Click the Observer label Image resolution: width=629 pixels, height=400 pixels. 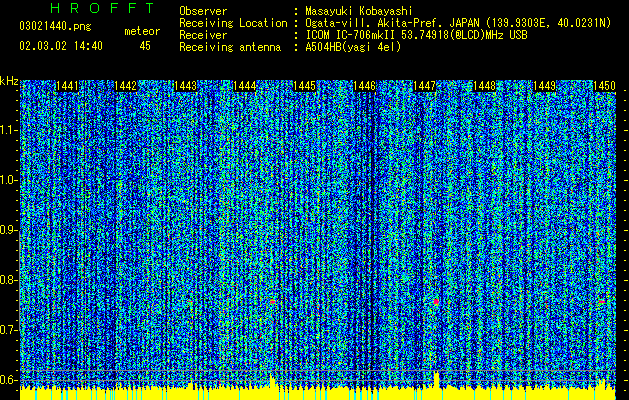point(203,12)
